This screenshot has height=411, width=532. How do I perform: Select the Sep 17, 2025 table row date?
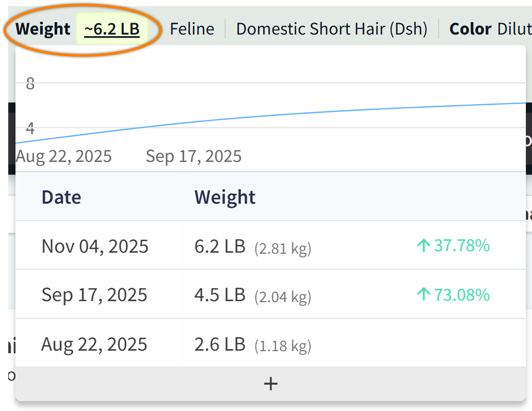(94, 295)
